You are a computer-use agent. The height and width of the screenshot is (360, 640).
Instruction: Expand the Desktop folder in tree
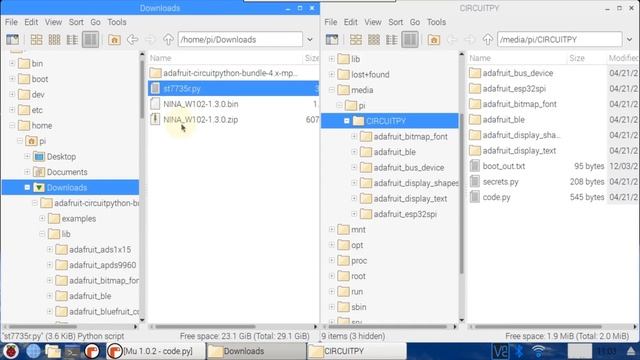(27, 156)
